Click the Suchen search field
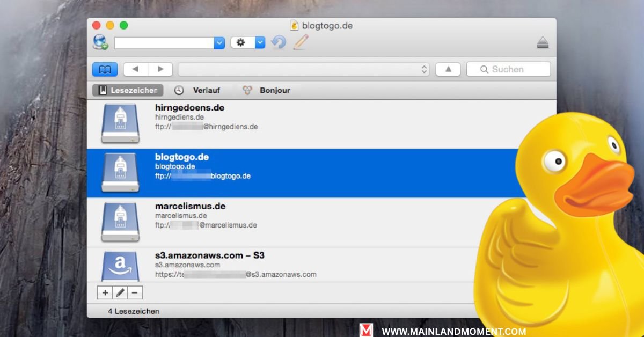Screen dimensions: 644x337 (508, 69)
